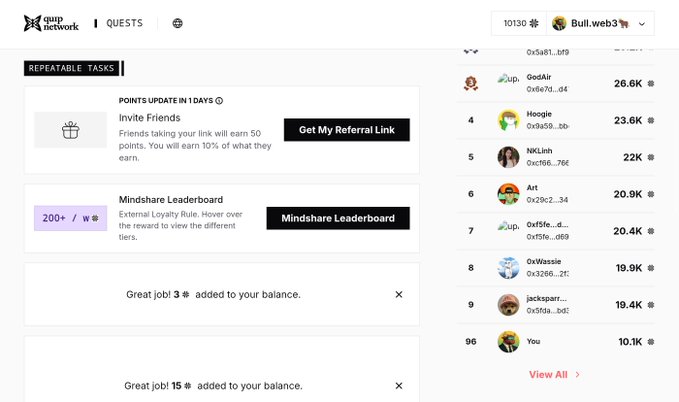The height and width of the screenshot is (402, 679).
Task: Click the Mindshare Leaderboard task title
Action: pyautogui.click(x=171, y=200)
